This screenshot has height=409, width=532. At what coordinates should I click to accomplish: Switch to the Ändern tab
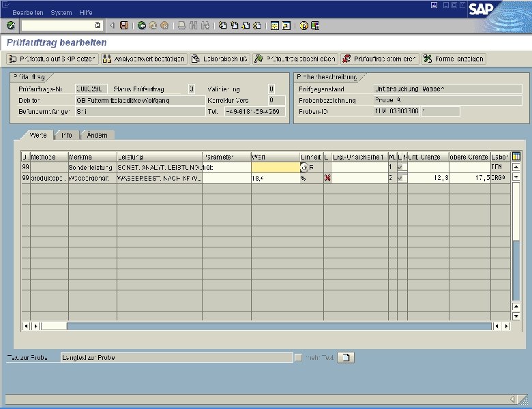pos(97,135)
